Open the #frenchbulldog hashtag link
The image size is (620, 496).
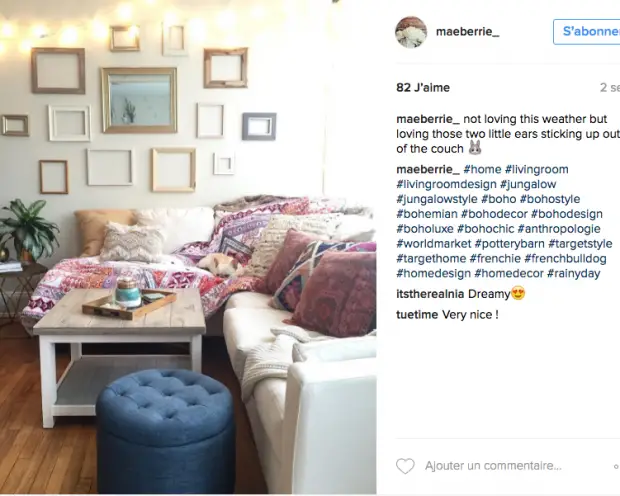pyautogui.click(x=565, y=259)
